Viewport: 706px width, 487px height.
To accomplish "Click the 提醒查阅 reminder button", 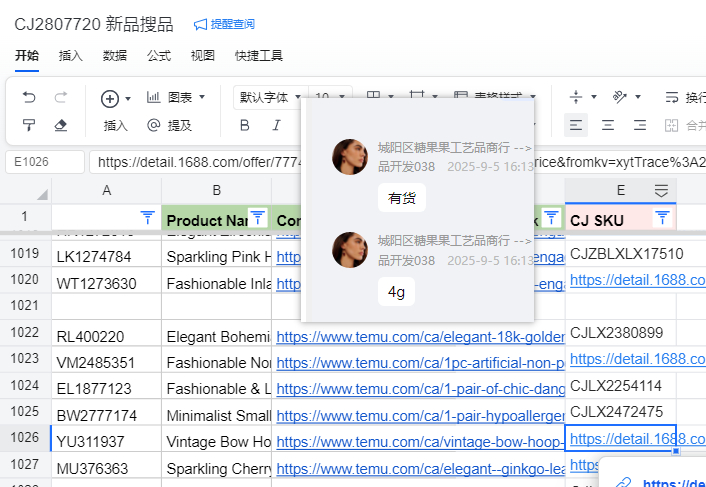I will coord(224,24).
